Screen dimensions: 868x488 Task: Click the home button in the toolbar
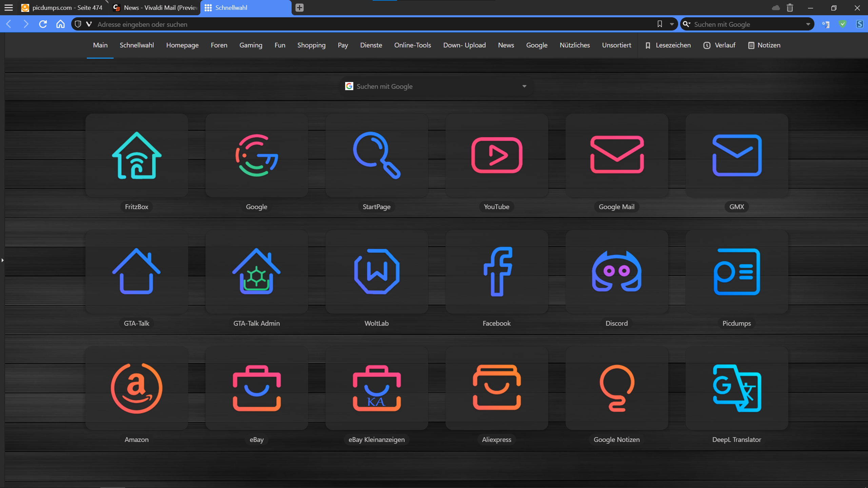tap(60, 24)
